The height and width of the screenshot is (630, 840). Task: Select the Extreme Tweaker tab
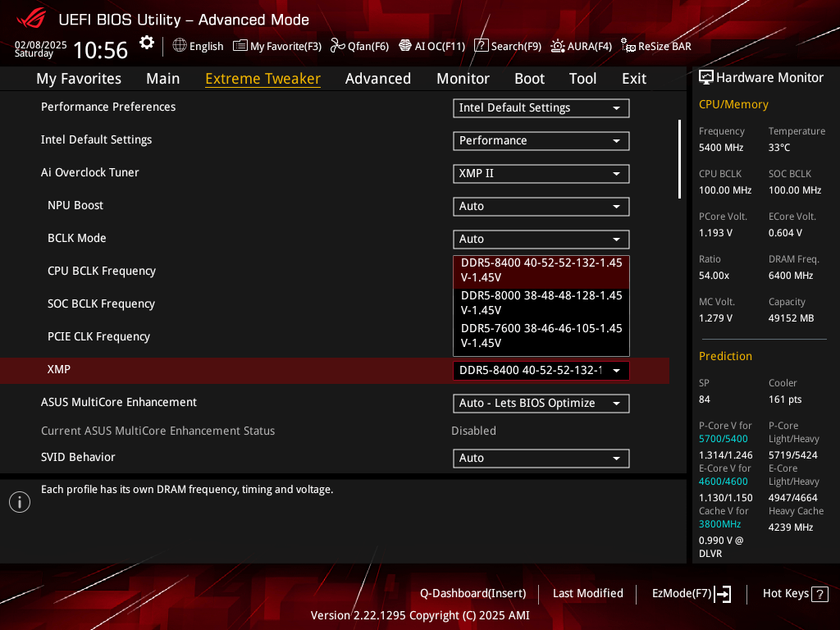(262, 79)
